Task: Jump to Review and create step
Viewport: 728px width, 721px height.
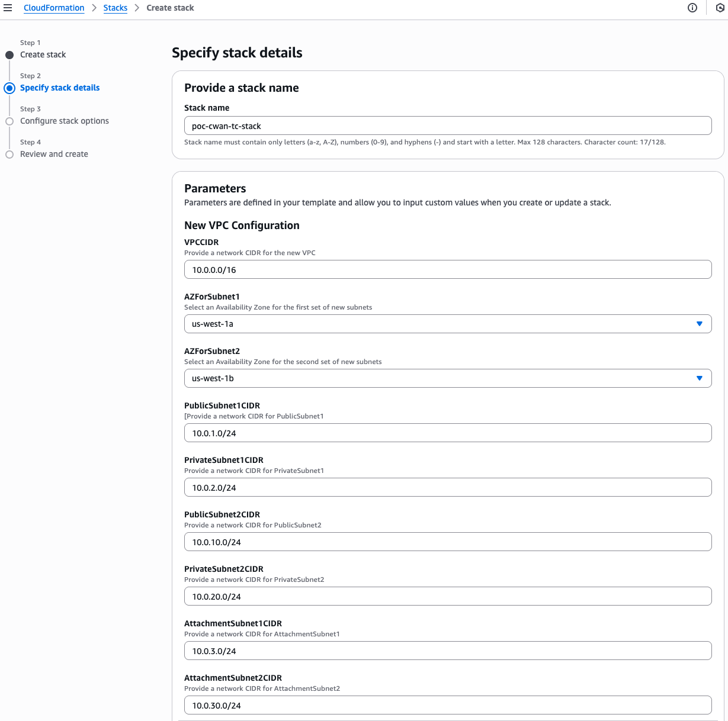Action: pos(54,154)
